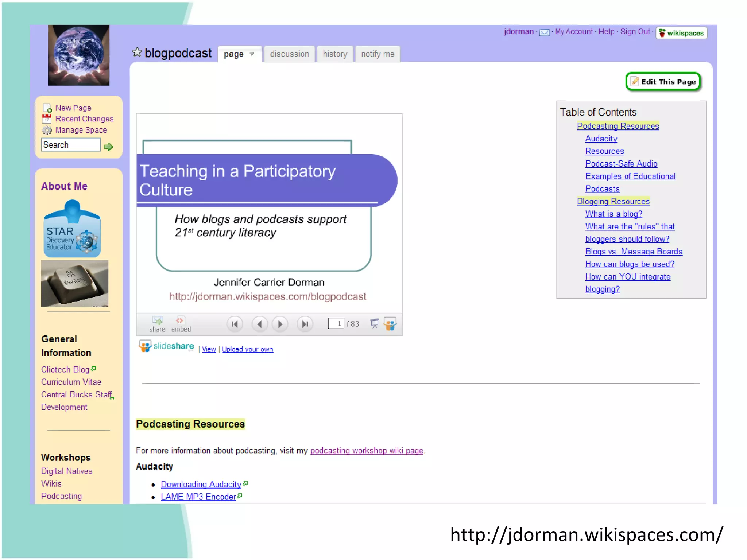Open Downloading Audacity link
Screen dimensions: 747x560
[x=201, y=484]
